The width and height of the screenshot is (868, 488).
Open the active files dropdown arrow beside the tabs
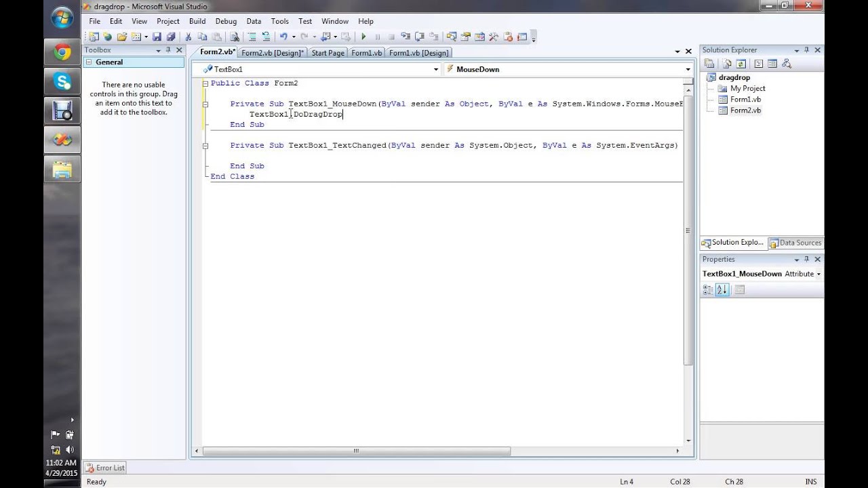(677, 52)
